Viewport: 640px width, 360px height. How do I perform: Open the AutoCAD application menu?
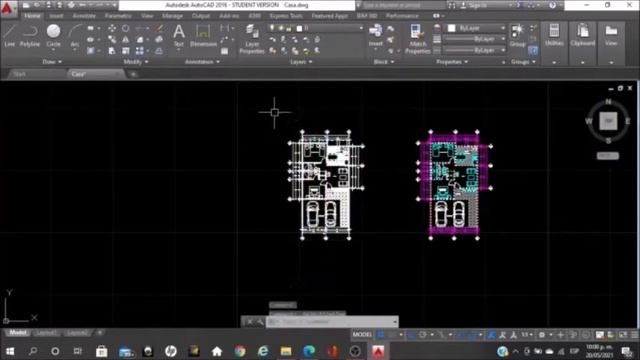click(8, 8)
